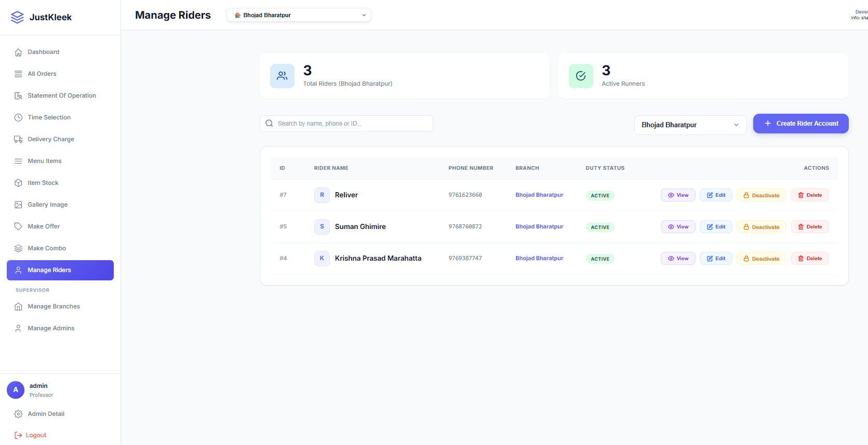Open the header branch selector dropdown
This screenshot has height=445, width=868.
tap(299, 15)
